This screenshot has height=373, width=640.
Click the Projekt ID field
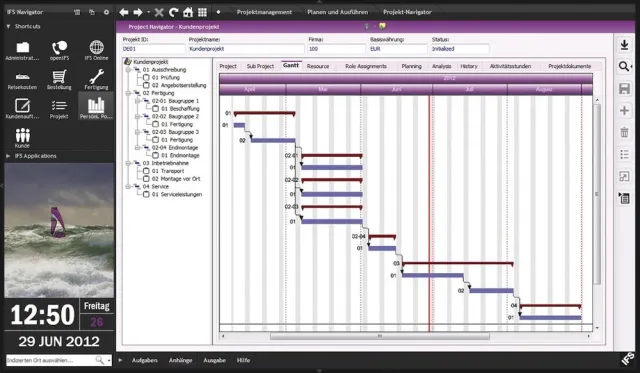(153, 49)
